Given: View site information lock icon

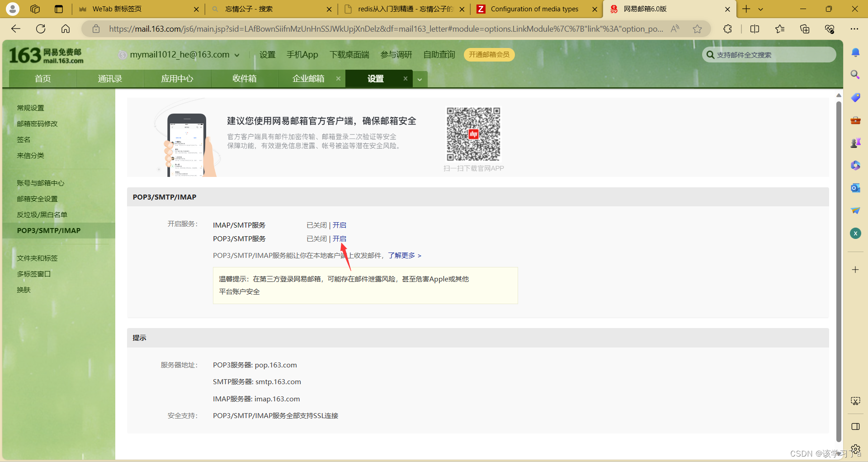Looking at the screenshot, I should (96, 29).
